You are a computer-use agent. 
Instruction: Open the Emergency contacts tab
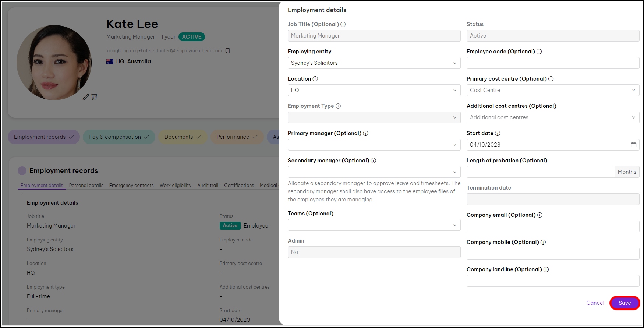click(x=131, y=186)
